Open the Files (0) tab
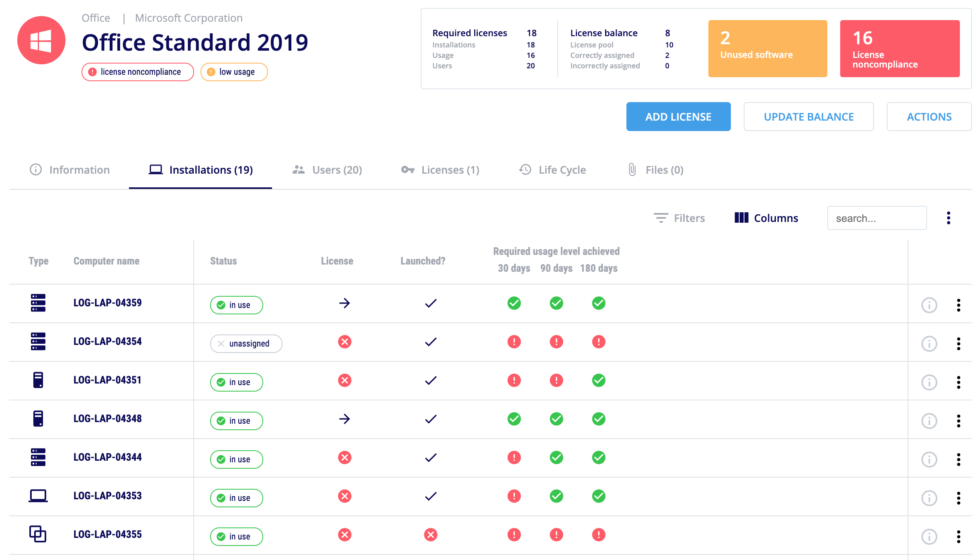 [x=655, y=170]
